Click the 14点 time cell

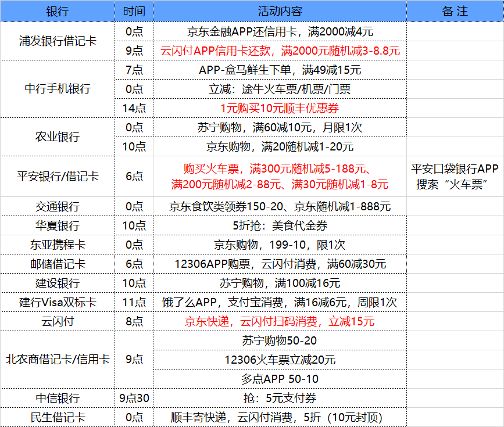click(x=134, y=108)
